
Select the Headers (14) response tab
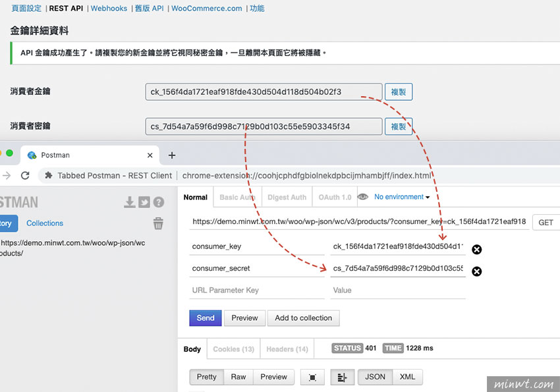coord(287,349)
